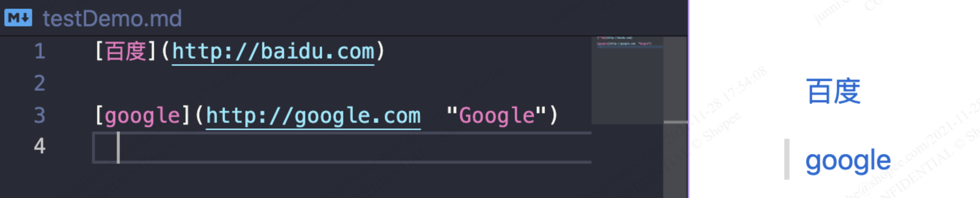Click the gray marker bar beside google
The image size is (980, 198).
(x=787, y=159)
